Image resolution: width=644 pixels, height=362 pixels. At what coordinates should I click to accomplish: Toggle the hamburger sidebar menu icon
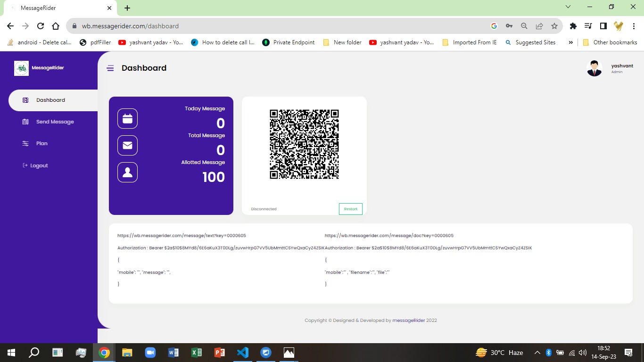point(110,68)
